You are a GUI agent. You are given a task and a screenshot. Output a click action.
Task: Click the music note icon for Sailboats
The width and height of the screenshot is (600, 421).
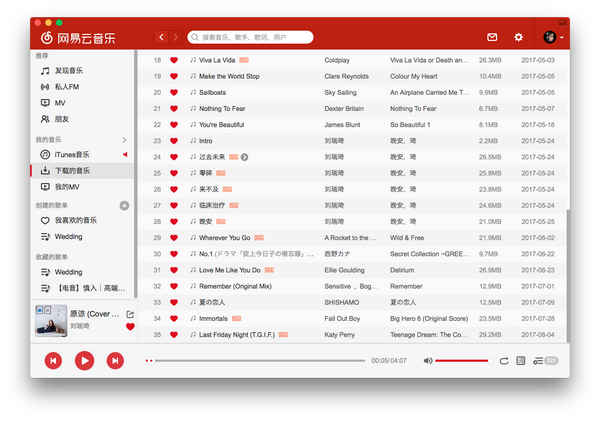[193, 92]
